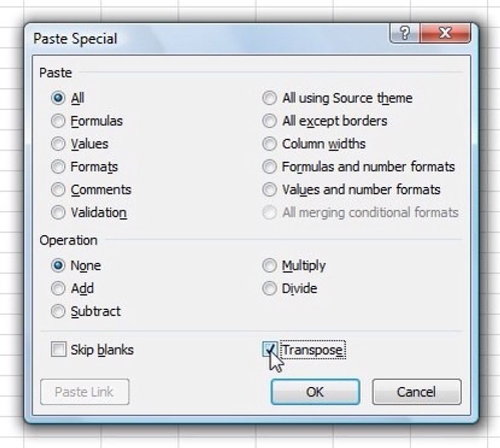The height and width of the screenshot is (448, 500).
Task: Select All using Source theme
Action: [x=269, y=98]
